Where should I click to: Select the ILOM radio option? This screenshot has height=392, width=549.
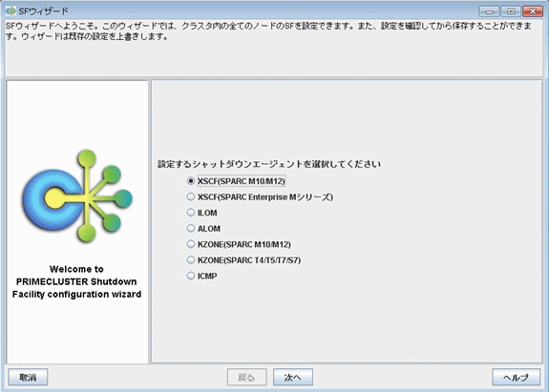coord(190,213)
